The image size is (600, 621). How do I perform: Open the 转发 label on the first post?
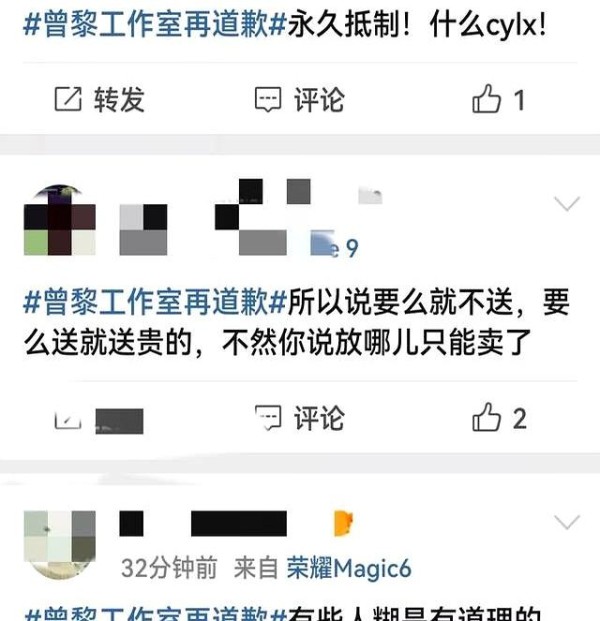(x=119, y=99)
